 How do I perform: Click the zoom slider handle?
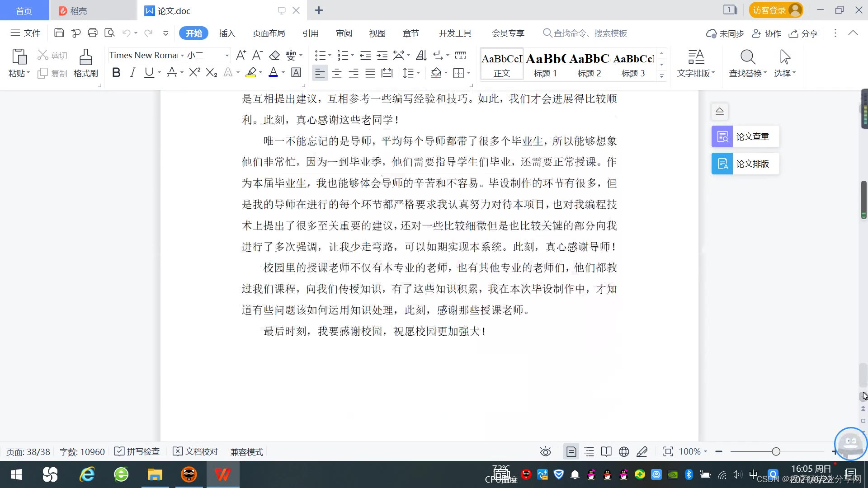[x=776, y=451]
